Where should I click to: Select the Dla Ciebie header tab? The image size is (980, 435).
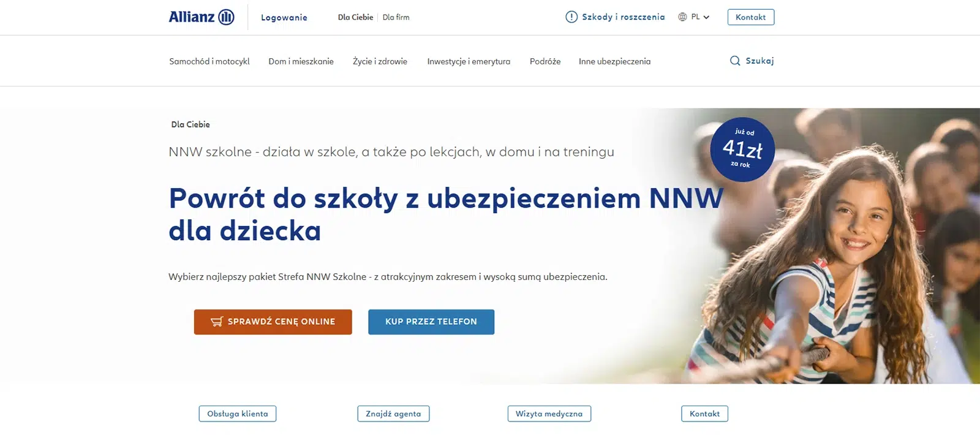355,17
